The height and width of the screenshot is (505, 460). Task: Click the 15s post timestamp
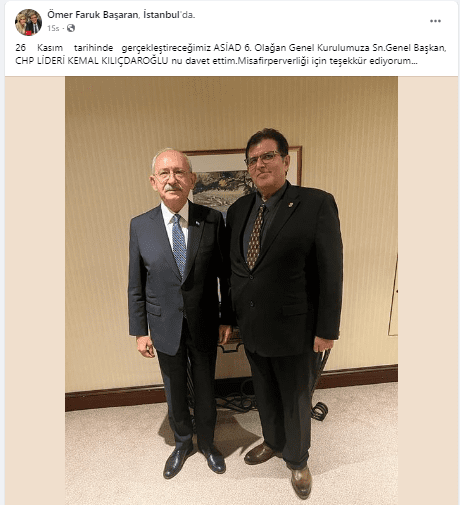pos(53,28)
